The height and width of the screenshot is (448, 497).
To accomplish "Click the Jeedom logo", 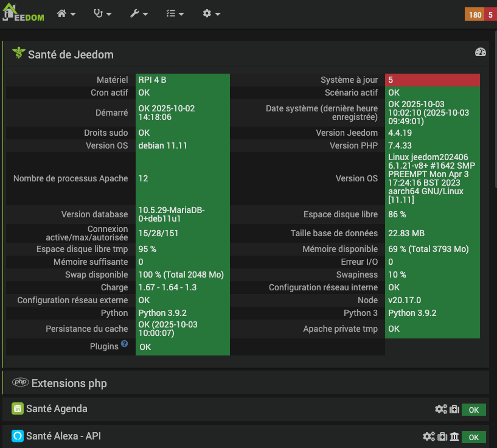I will pos(23,13).
